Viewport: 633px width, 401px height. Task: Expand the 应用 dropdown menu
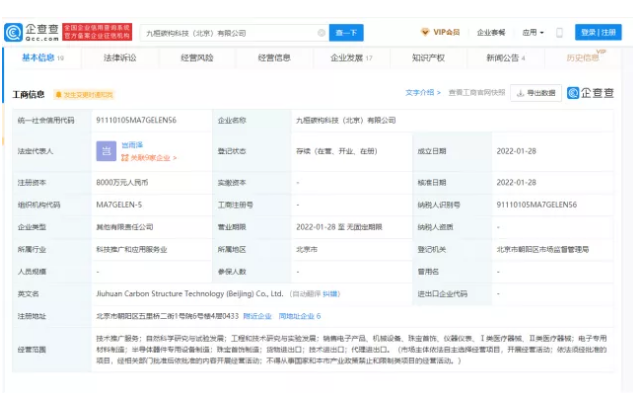click(x=533, y=32)
